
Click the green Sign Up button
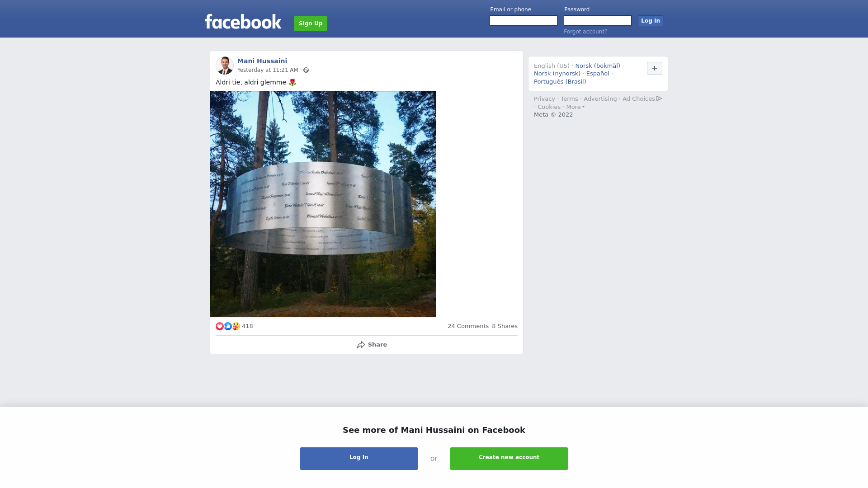pyautogui.click(x=311, y=23)
